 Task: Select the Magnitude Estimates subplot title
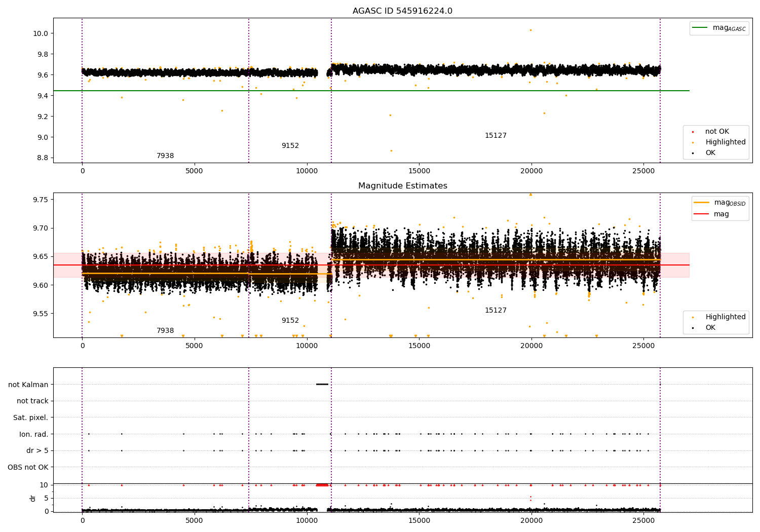402,186
